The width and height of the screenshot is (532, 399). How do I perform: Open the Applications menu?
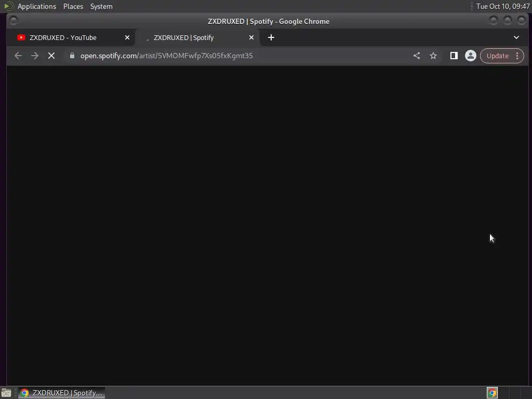pyautogui.click(x=37, y=6)
